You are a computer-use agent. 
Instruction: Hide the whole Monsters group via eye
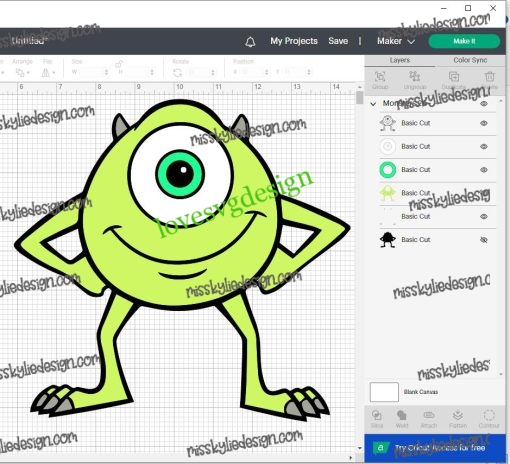[484, 104]
